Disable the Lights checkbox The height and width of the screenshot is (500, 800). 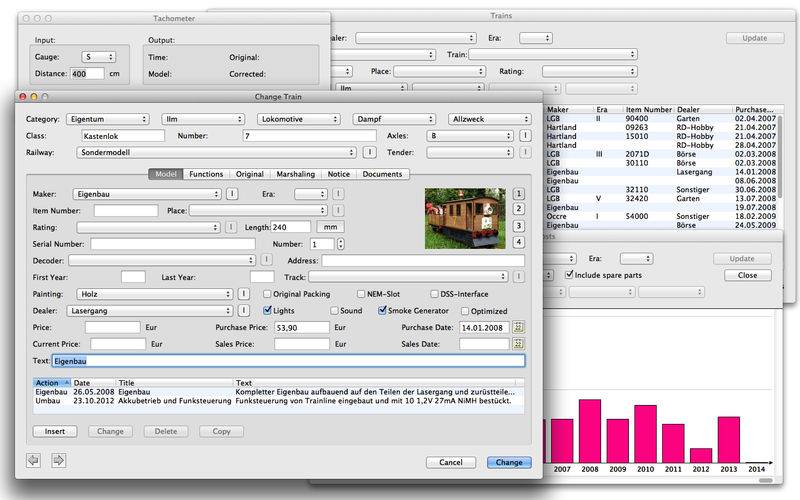266,311
